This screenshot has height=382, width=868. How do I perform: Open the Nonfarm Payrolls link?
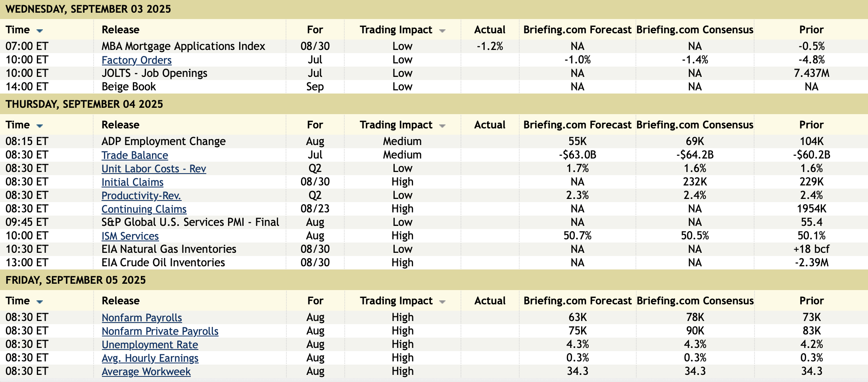[x=142, y=318]
